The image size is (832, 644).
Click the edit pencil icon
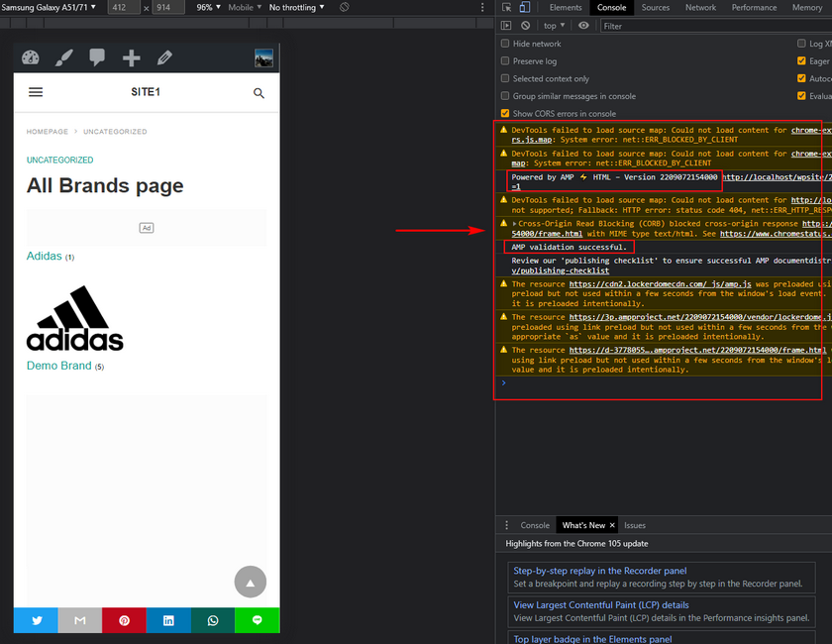tap(164, 57)
